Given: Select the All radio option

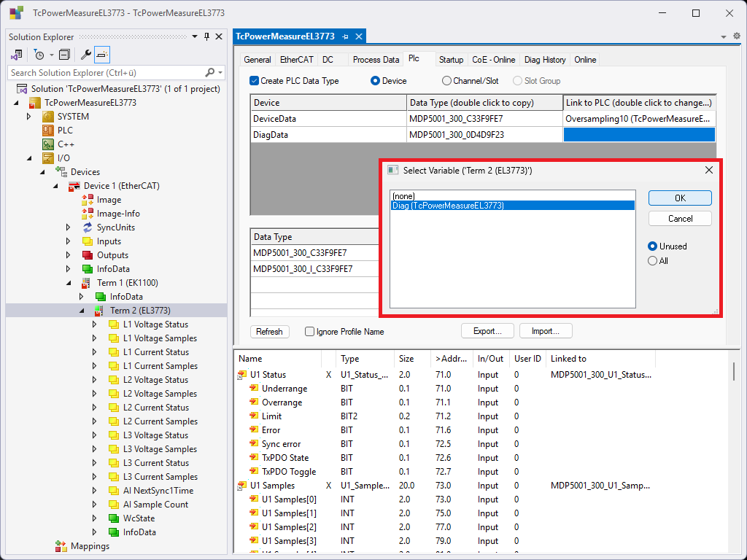Looking at the screenshot, I should pyautogui.click(x=653, y=261).
